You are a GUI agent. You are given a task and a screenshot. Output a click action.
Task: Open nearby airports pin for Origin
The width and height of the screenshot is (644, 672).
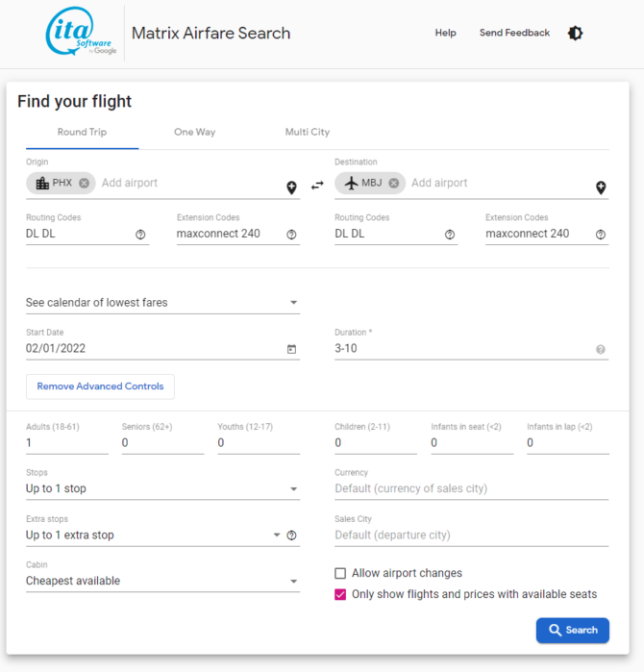[292, 187]
